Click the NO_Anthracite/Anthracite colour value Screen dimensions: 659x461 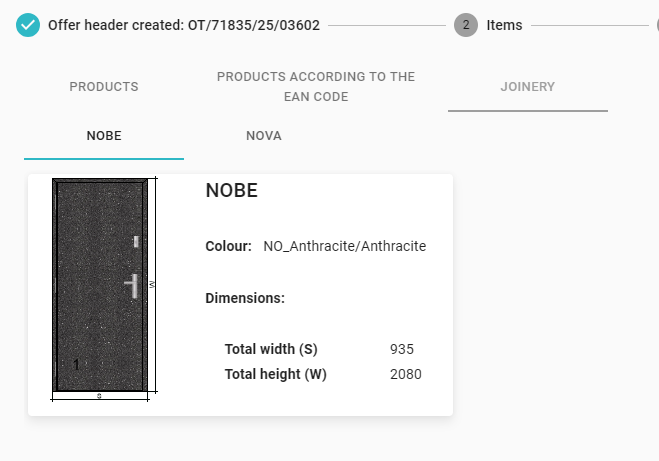(x=345, y=246)
